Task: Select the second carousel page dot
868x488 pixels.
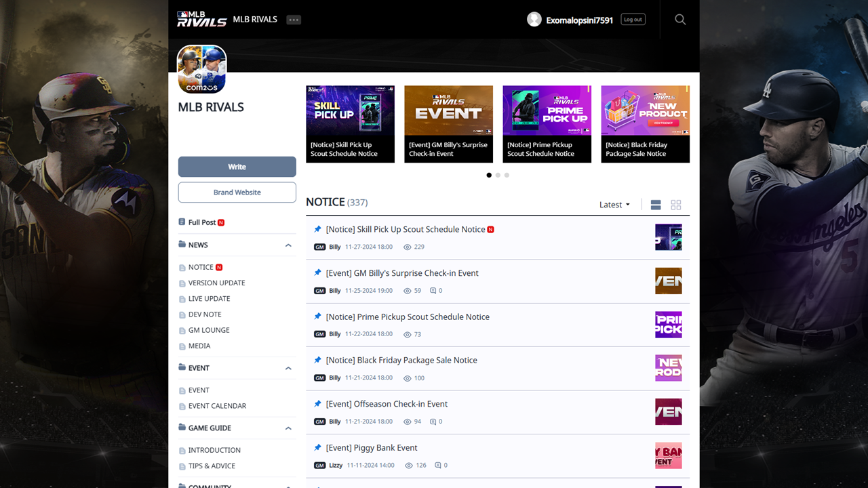Action: pyautogui.click(x=498, y=175)
